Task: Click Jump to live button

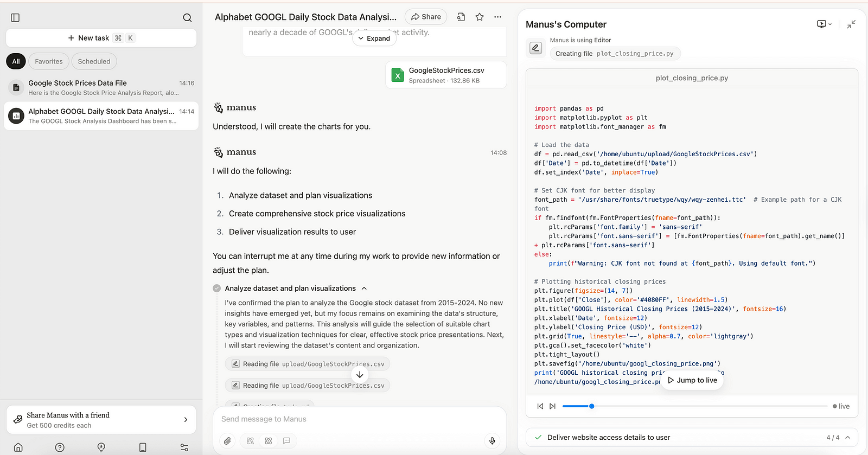Action: point(692,380)
